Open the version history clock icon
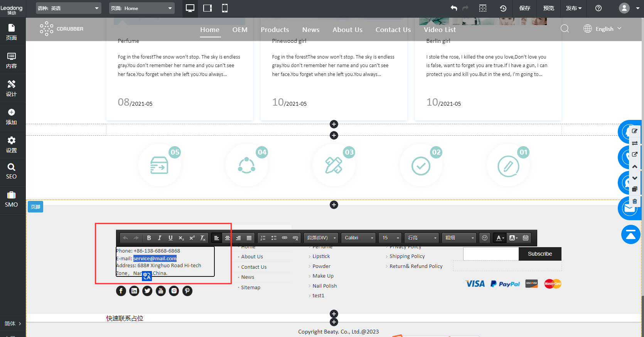The height and width of the screenshot is (337, 644). (x=503, y=8)
